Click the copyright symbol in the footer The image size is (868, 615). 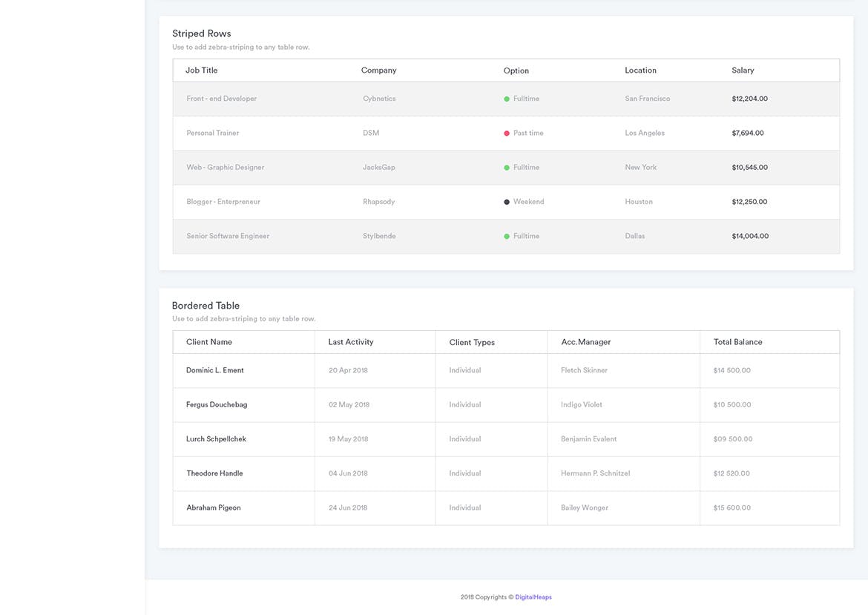(510, 596)
